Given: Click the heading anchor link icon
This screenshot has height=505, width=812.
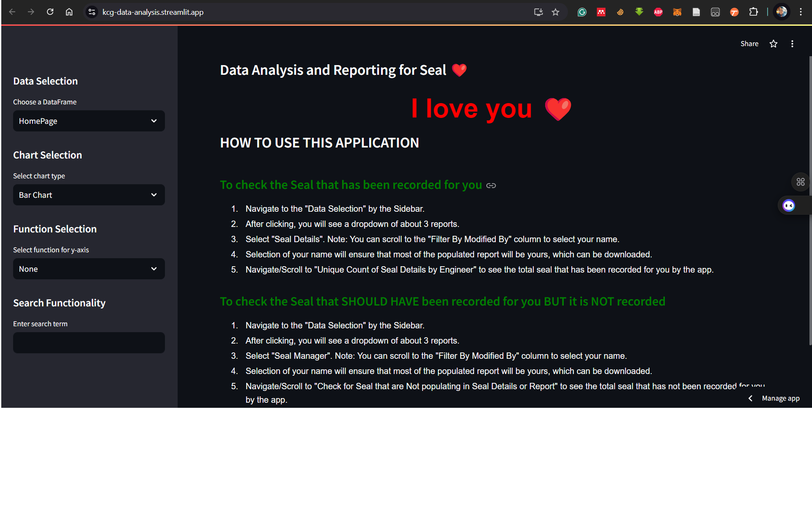Looking at the screenshot, I should [x=491, y=186].
